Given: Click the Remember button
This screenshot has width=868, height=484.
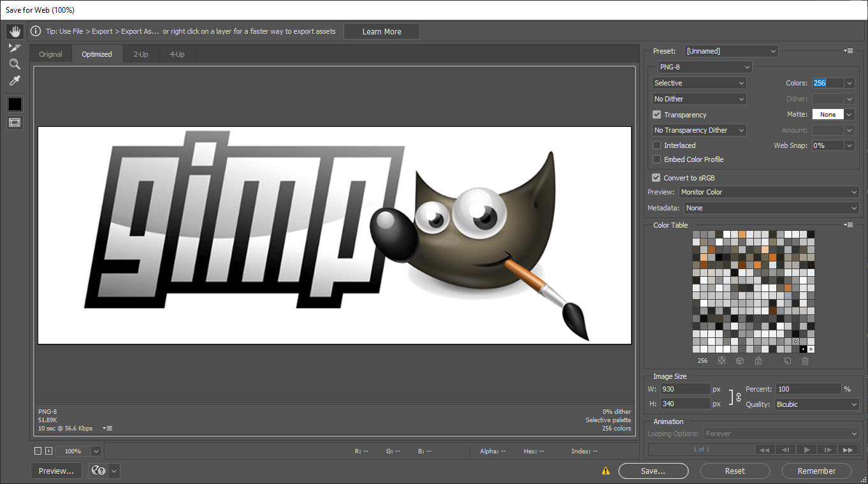Looking at the screenshot, I should coord(816,471).
